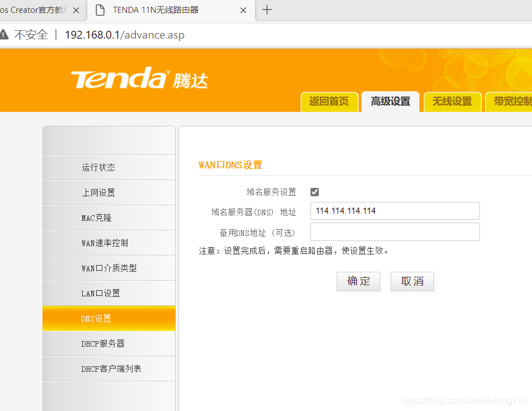Click the address bar URL 192.168.0.1/advance.asp
Image resolution: width=532 pixels, height=411 pixels.
(125, 35)
